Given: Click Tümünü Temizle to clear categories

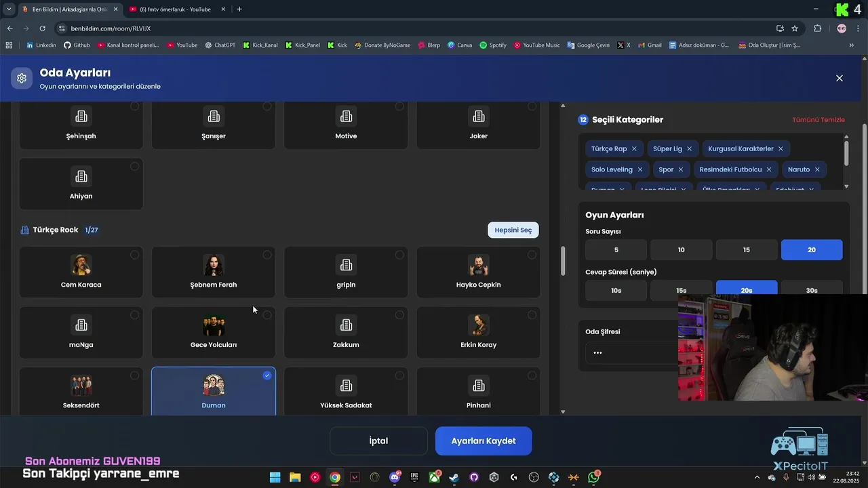Looking at the screenshot, I should tap(818, 120).
